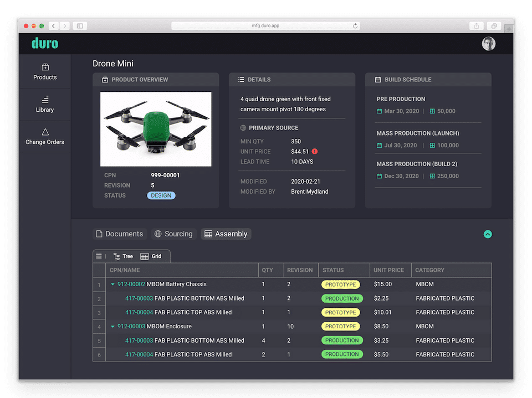Click the mfg.duro.app address bar
The height and width of the screenshot is (398, 532).
(265, 26)
